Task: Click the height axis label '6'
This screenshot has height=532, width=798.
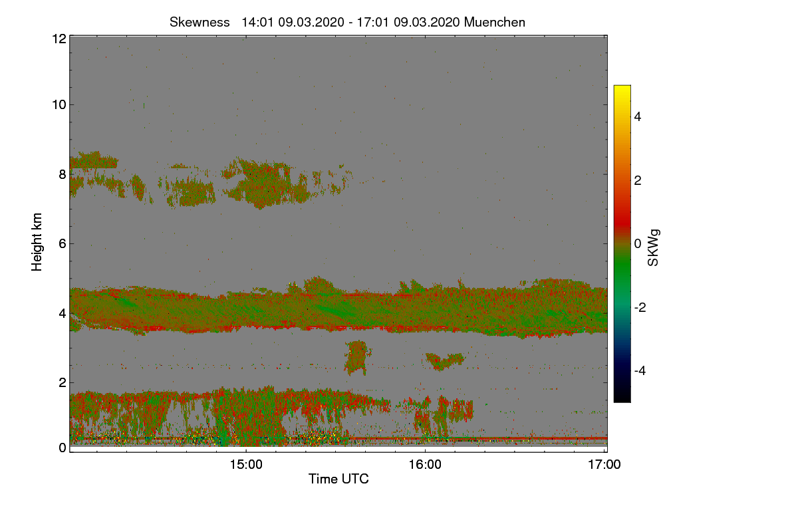Action: 63,243
